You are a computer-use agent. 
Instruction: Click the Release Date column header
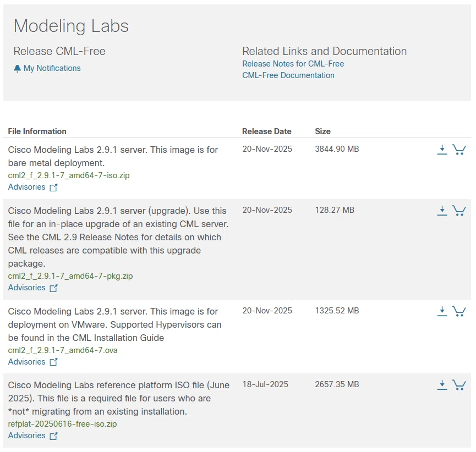click(x=266, y=131)
